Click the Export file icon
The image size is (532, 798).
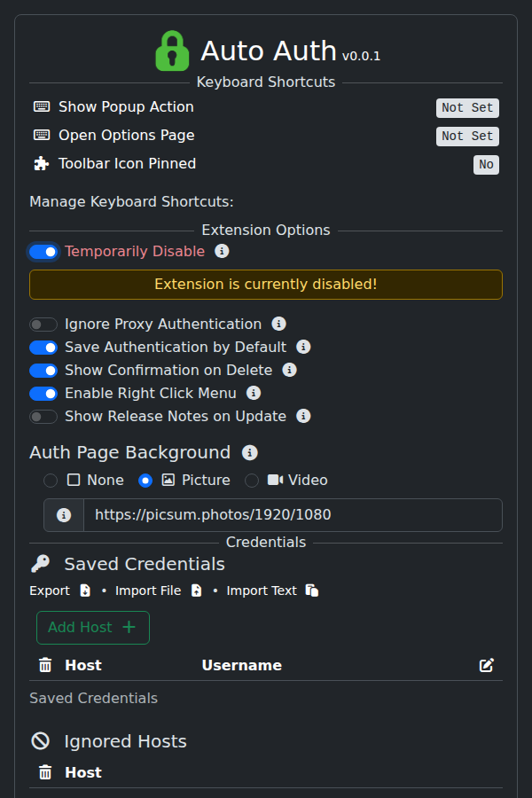coord(85,591)
